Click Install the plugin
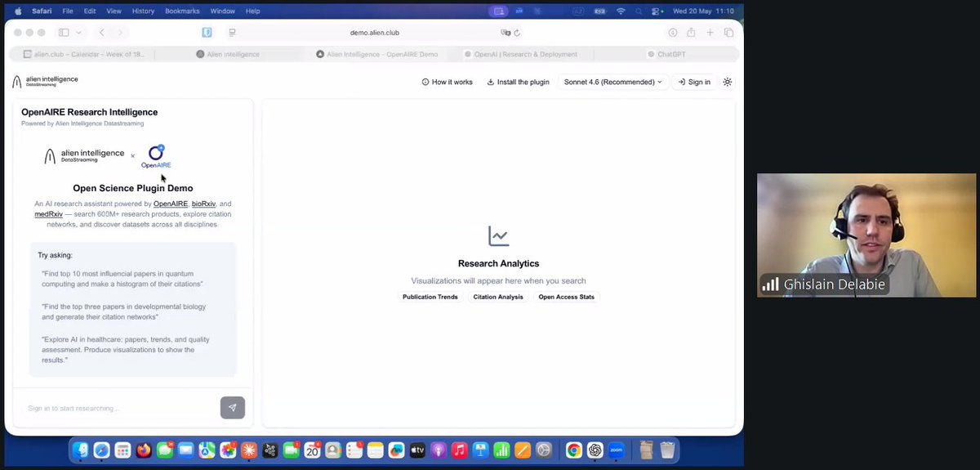The height and width of the screenshot is (470, 980). pos(518,82)
